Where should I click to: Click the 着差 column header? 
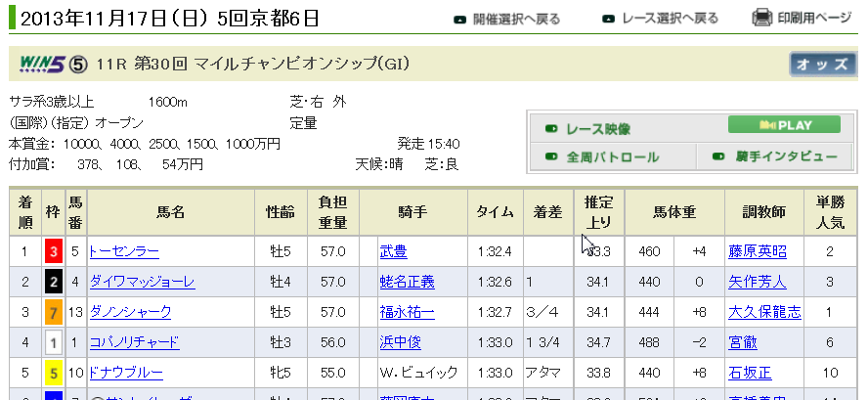tap(548, 212)
